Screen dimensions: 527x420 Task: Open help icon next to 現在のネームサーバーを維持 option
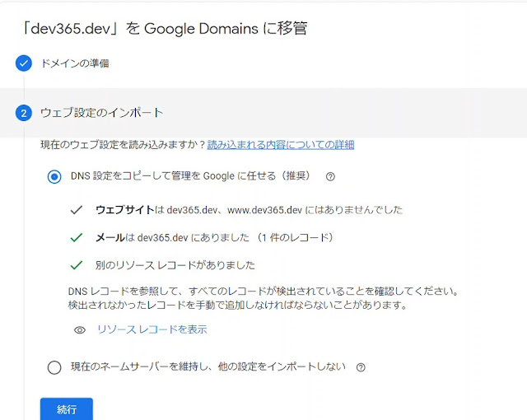pyautogui.click(x=361, y=367)
